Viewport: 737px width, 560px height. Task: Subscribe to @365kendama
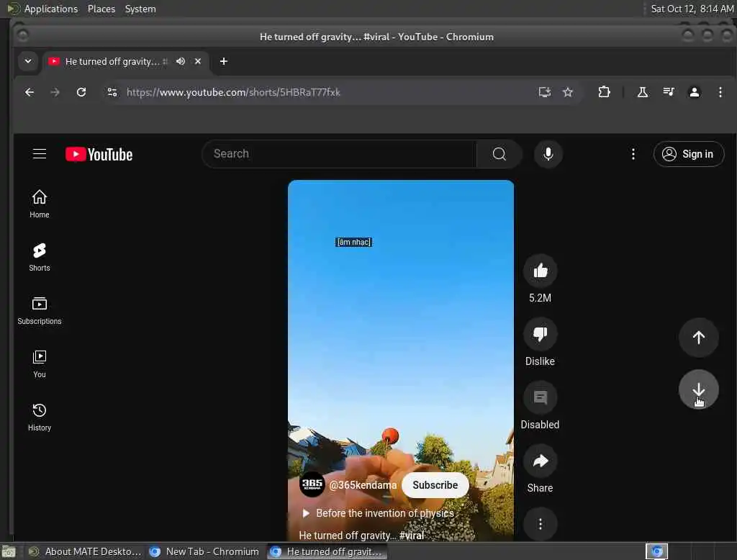pyautogui.click(x=435, y=484)
